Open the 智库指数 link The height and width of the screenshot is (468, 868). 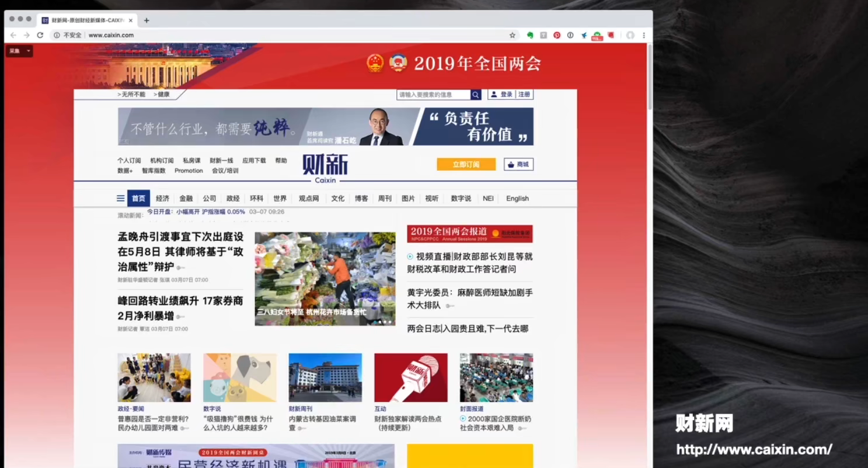coord(154,171)
